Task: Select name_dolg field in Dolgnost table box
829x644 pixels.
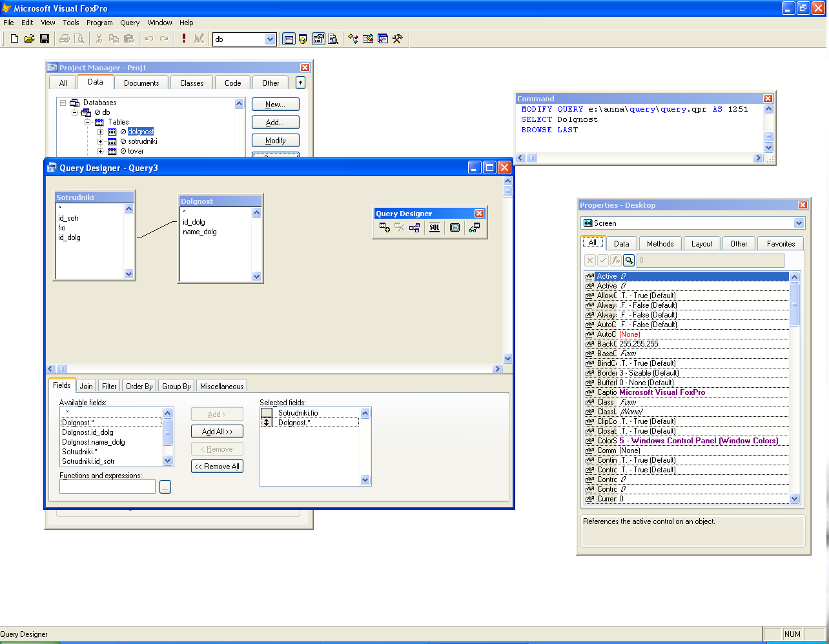Action: coord(200,232)
